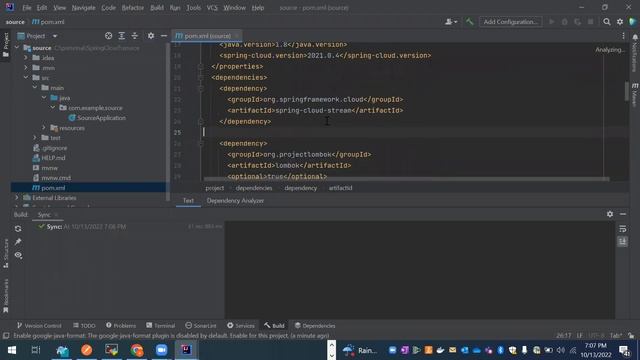This screenshot has height=360, width=640.
Task: Expand the .mvn folder
Action: coord(26,68)
